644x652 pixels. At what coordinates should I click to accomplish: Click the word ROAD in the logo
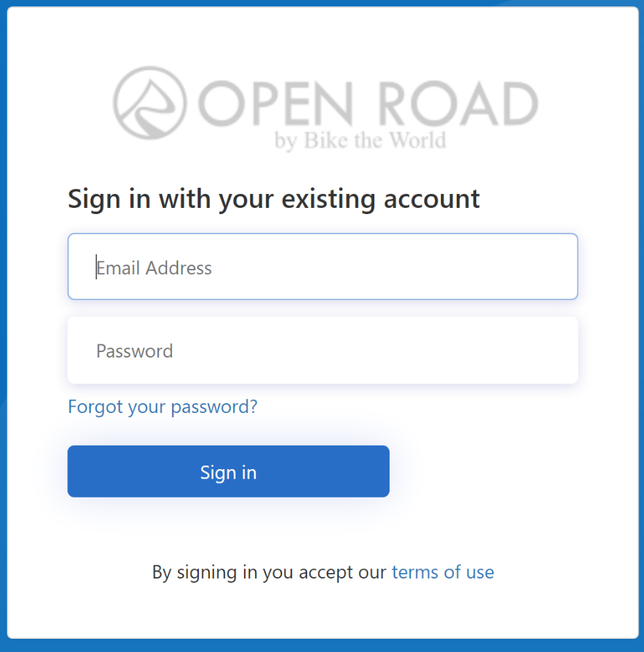point(458,103)
